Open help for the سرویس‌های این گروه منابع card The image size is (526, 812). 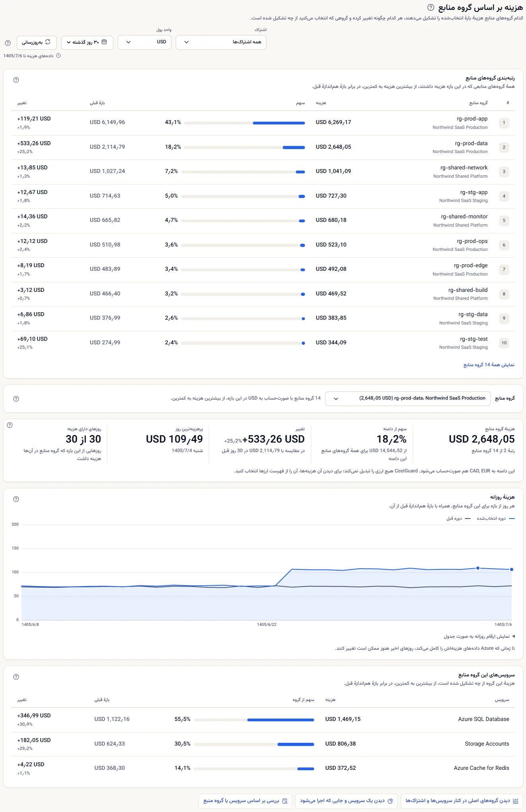[x=16, y=677]
